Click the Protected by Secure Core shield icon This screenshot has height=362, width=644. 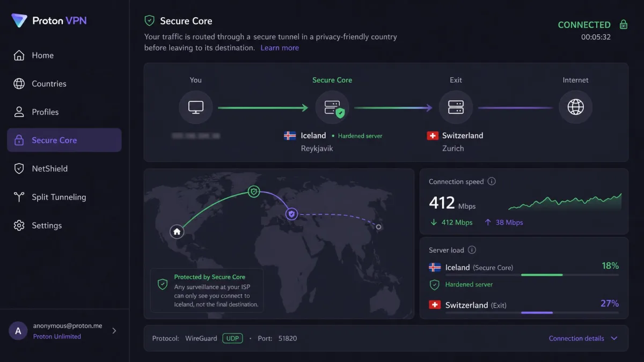pos(162,284)
